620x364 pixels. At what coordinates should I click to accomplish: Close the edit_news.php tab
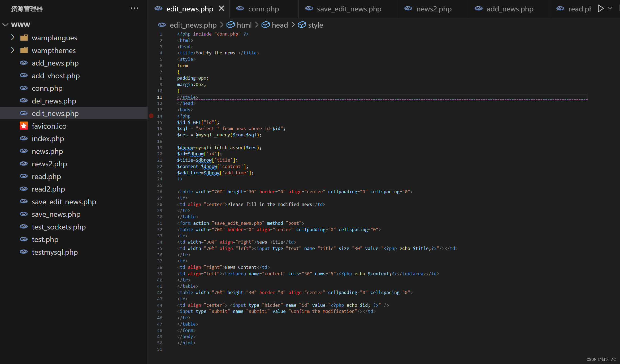[x=222, y=8]
